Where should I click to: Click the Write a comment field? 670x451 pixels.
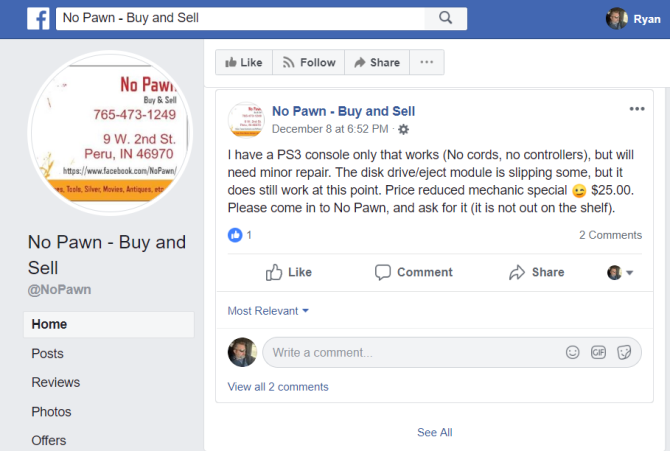click(x=410, y=352)
